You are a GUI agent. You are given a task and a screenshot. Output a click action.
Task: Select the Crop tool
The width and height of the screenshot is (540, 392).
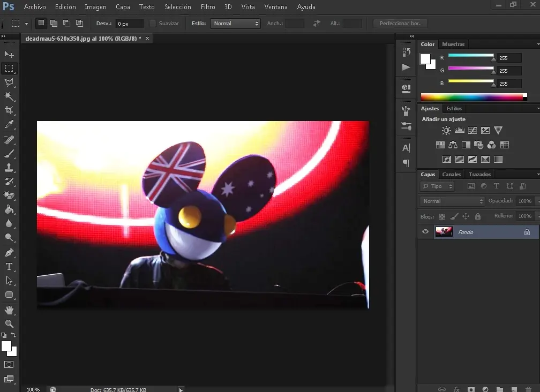(9, 110)
